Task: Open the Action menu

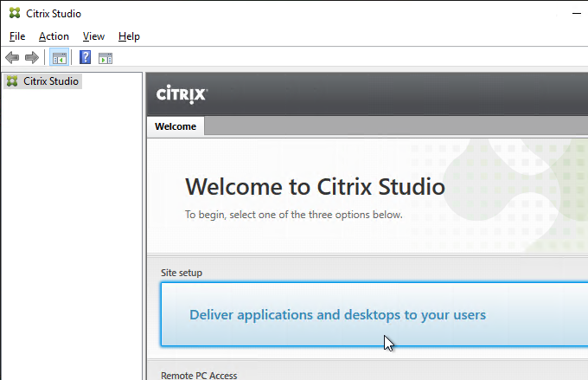Action: [54, 36]
